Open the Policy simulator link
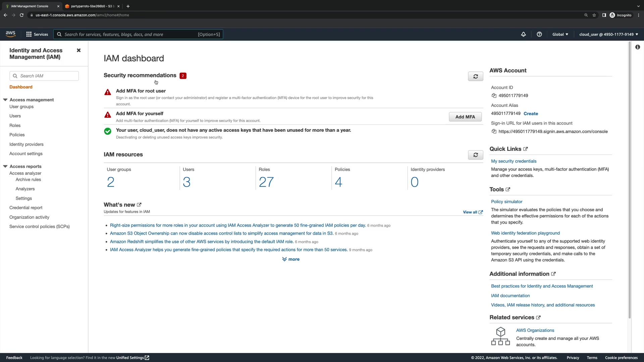644x362 pixels. [x=506, y=201]
